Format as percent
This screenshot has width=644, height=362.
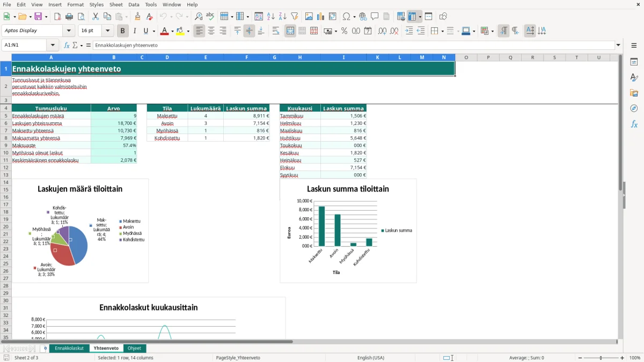[344, 31]
